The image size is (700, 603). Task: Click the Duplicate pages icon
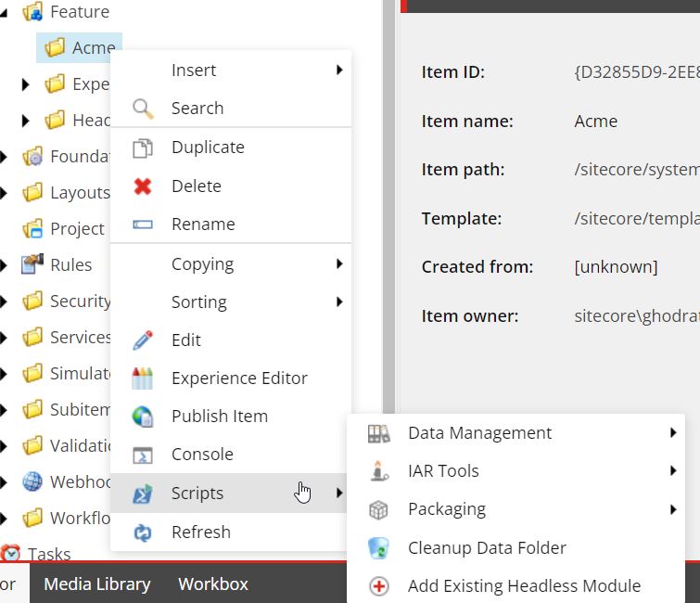click(143, 148)
